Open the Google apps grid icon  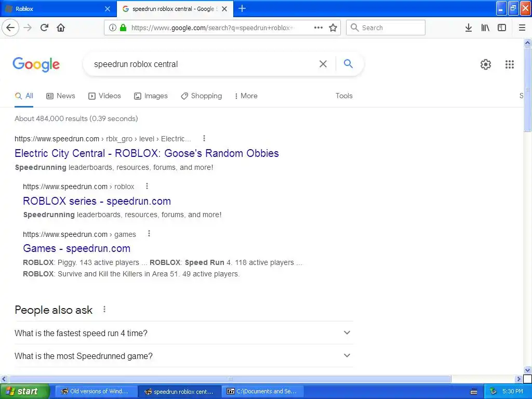(x=509, y=64)
